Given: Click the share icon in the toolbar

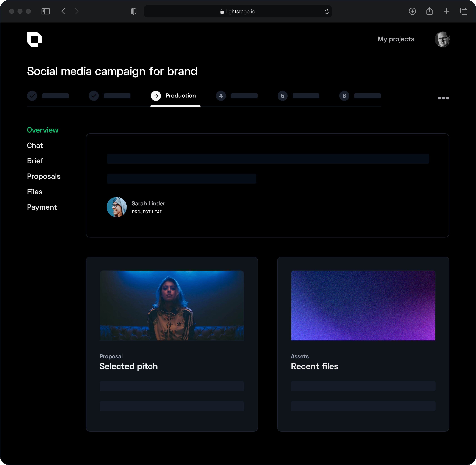Looking at the screenshot, I should (x=429, y=11).
